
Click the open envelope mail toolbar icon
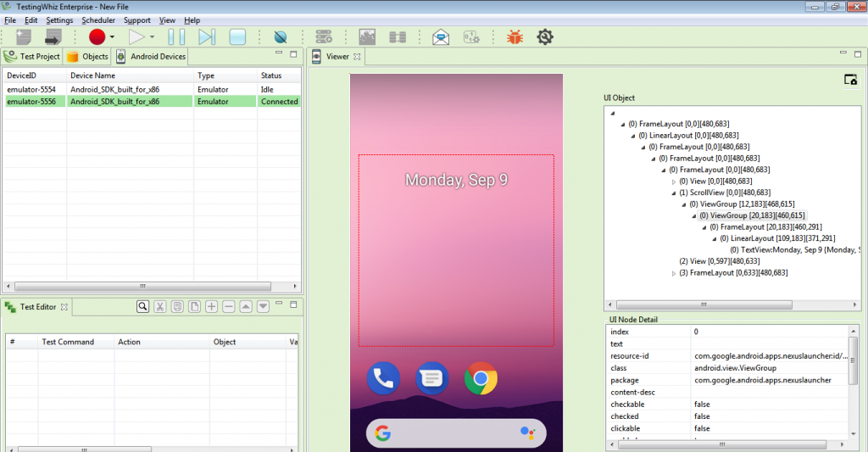pos(441,37)
